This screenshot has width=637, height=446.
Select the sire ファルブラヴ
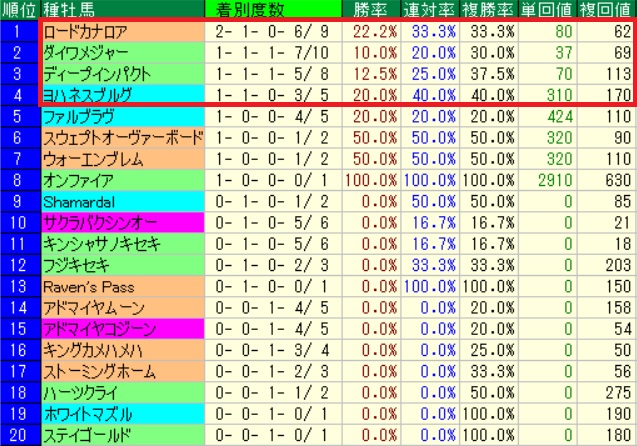(123, 116)
